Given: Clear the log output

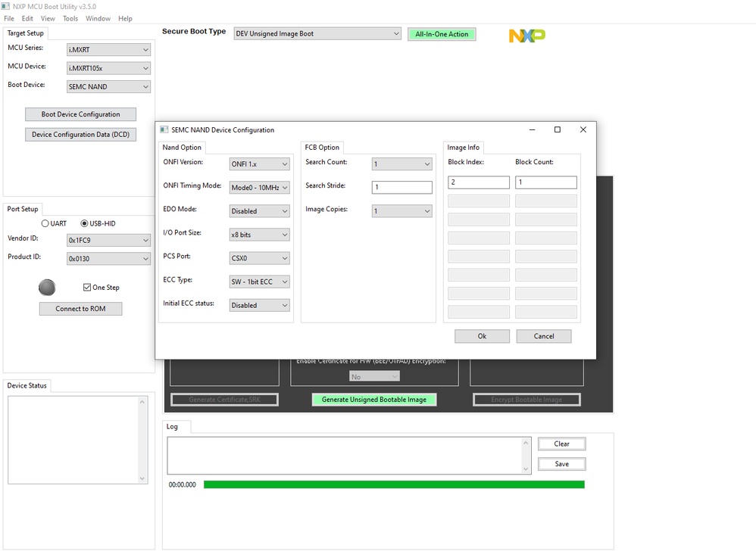Looking at the screenshot, I should click(x=561, y=444).
